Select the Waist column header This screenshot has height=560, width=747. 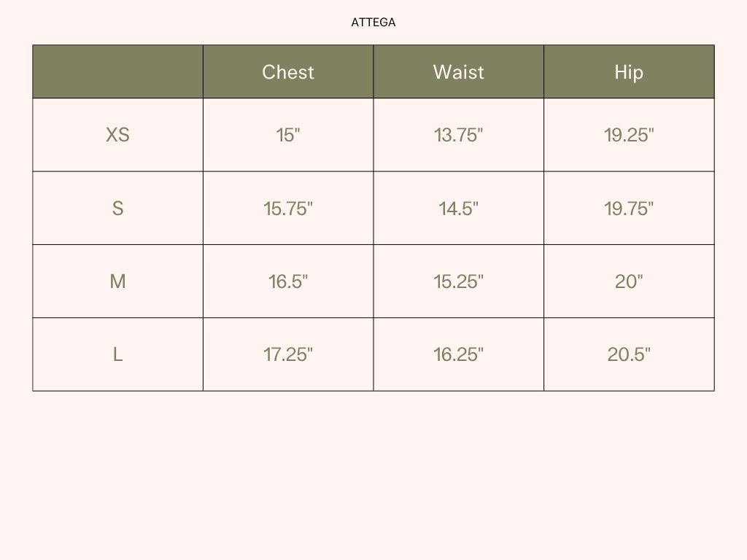pos(458,72)
